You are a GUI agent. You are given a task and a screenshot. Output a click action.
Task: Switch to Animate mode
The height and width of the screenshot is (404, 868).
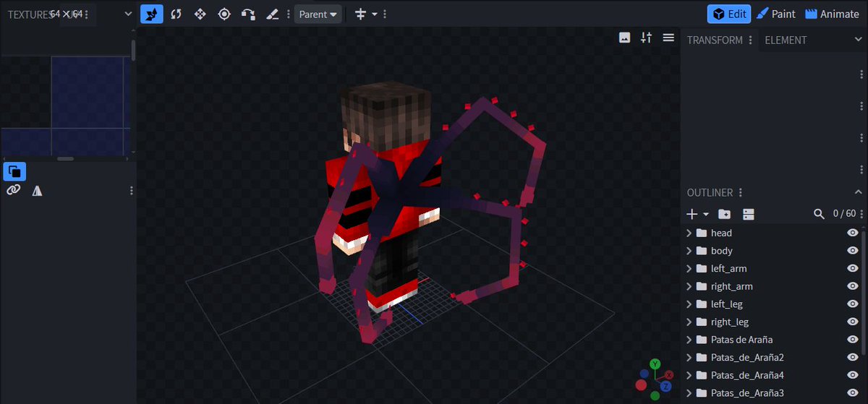(x=832, y=14)
